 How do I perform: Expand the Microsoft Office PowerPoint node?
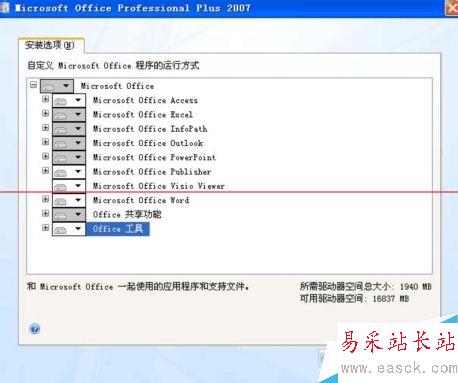46,156
